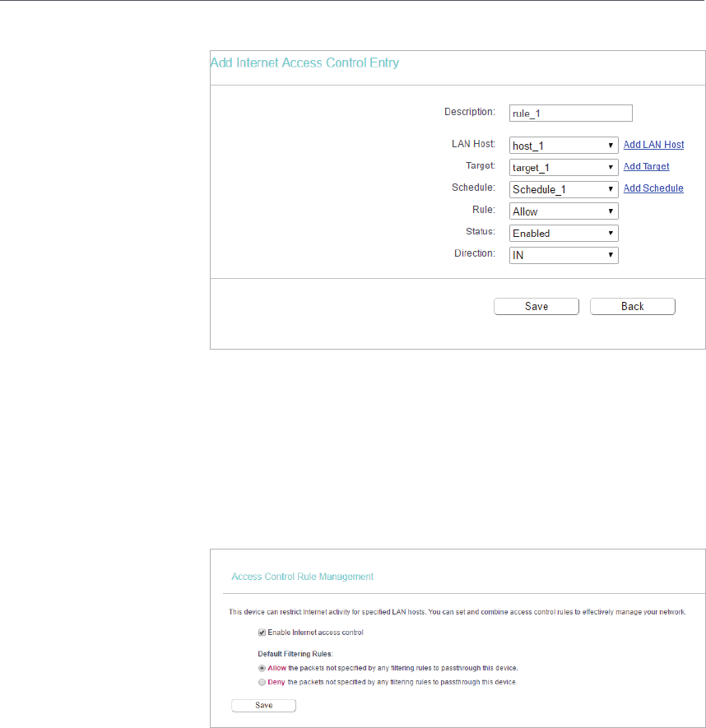Toggle Enable Internet access control checkbox

pos(262,633)
